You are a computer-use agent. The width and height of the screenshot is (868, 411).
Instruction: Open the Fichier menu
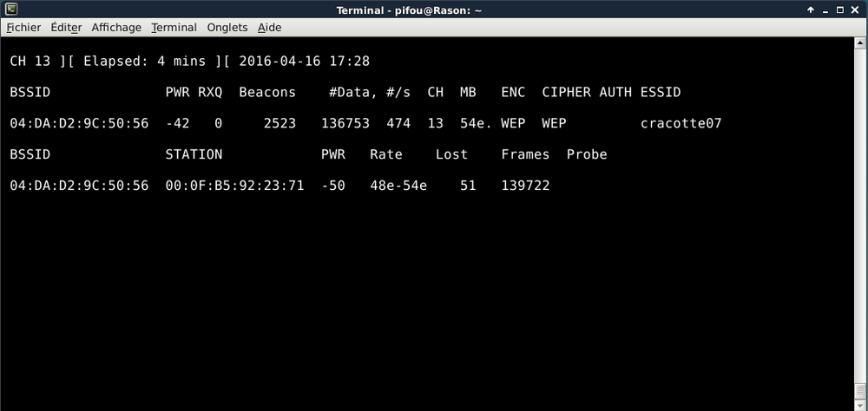[x=23, y=27]
